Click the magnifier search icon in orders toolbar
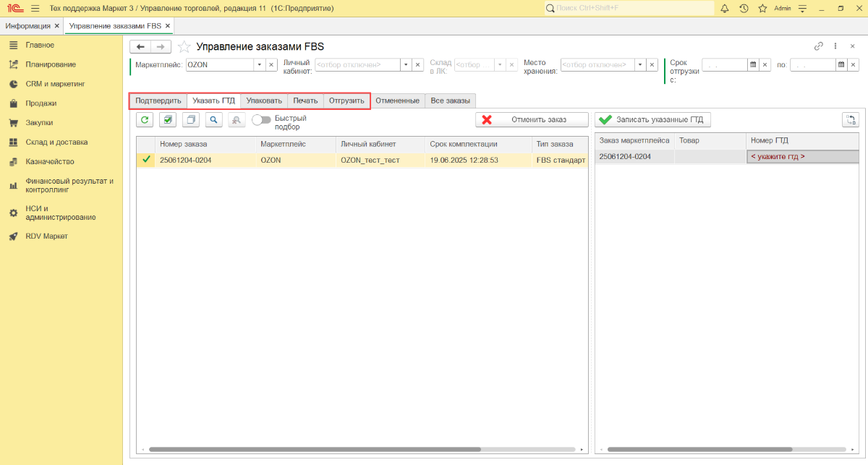Image resolution: width=868 pixels, height=465 pixels. 214,120
